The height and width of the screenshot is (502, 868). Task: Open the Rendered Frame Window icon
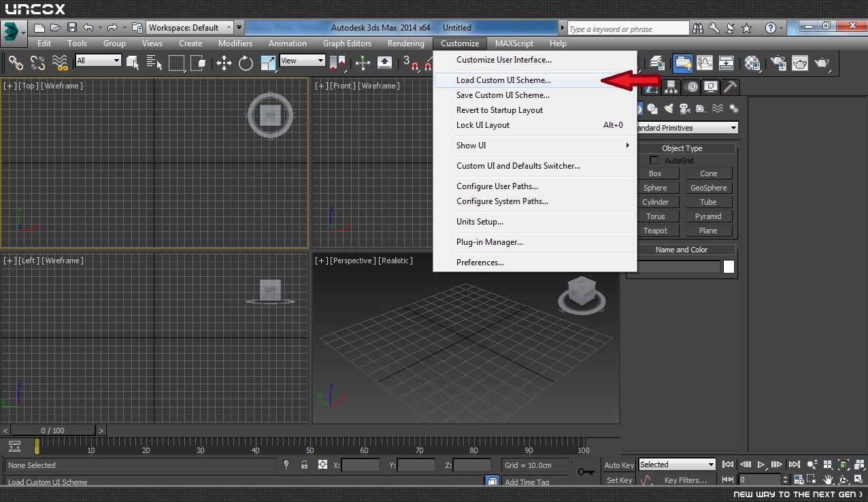click(799, 63)
